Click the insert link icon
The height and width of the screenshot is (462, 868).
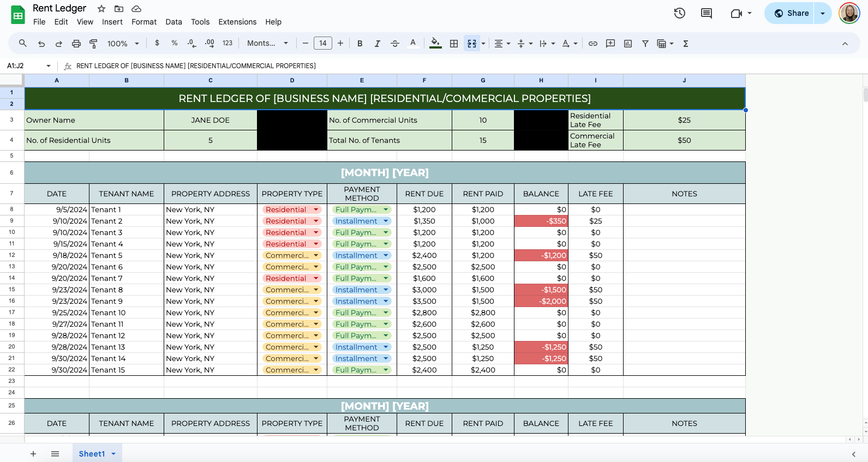point(592,44)
